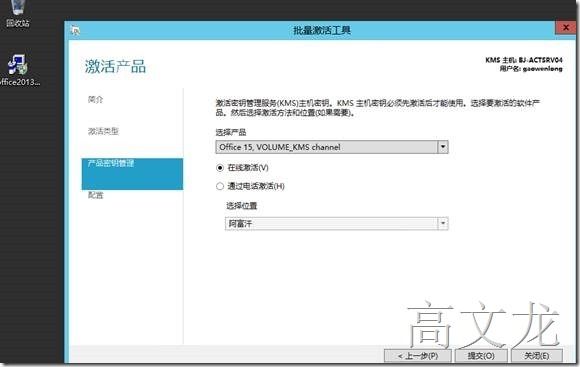Click the wizard icon in title bar
Screen dimensions: 580x367
pos(75,31)
